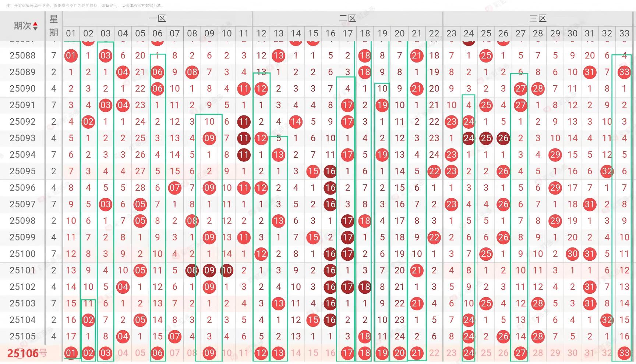Click red ball 01 in row 25088
636x364 pixels.
tap(71, 56)
